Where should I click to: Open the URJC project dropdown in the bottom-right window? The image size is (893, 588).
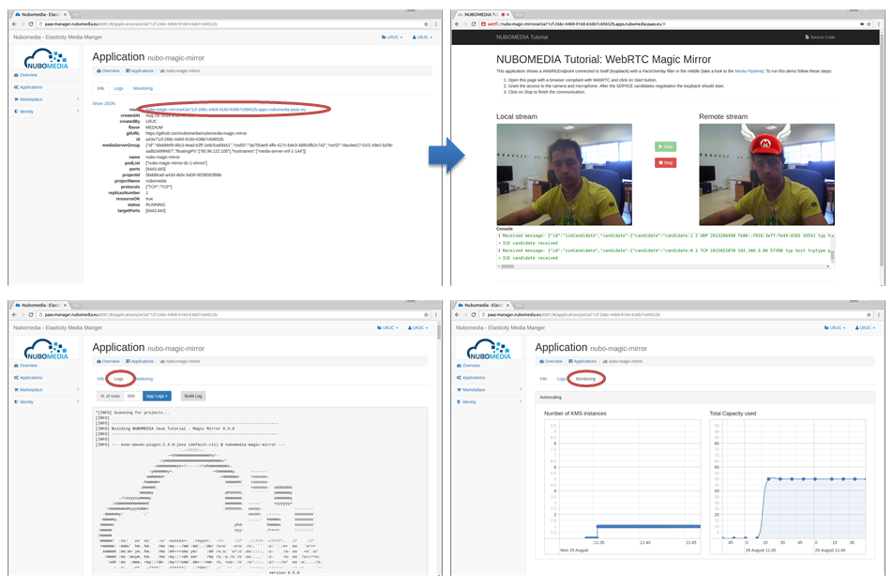click(835, 328)
